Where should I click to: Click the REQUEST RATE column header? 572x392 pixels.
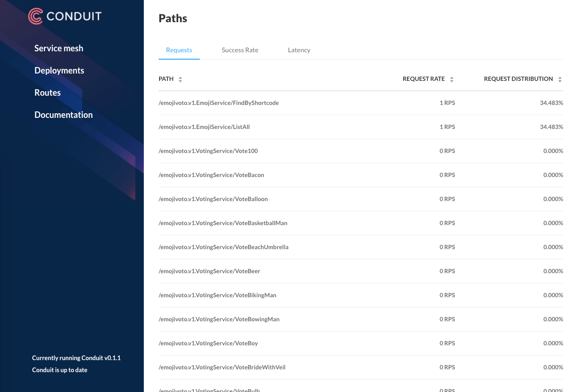point(424,79)
